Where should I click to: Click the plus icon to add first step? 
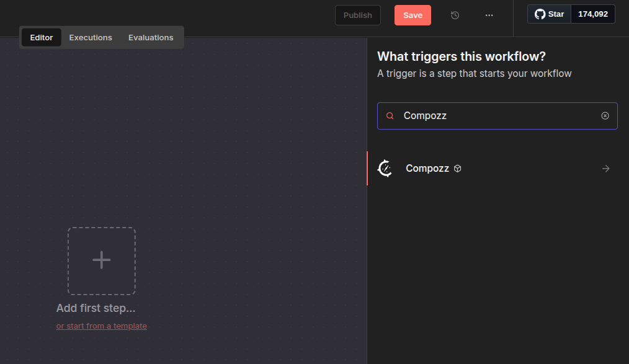[102, 260]
